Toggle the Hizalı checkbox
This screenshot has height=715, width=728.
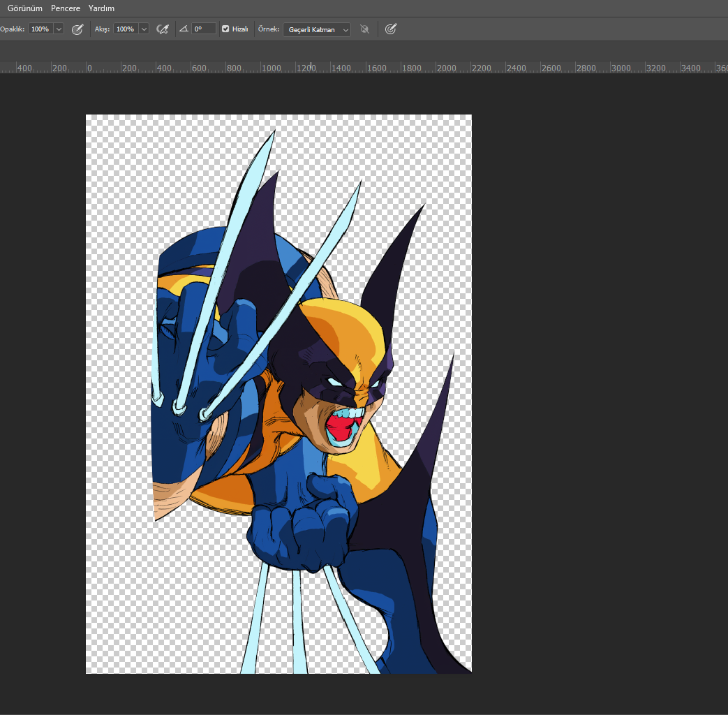point(225,29)
